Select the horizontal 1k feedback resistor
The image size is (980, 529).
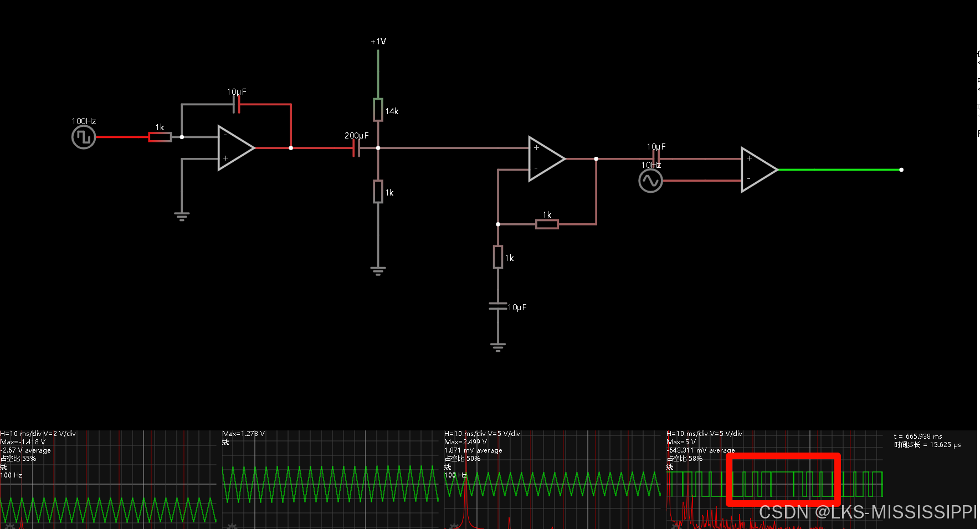[x=547, y=224]
